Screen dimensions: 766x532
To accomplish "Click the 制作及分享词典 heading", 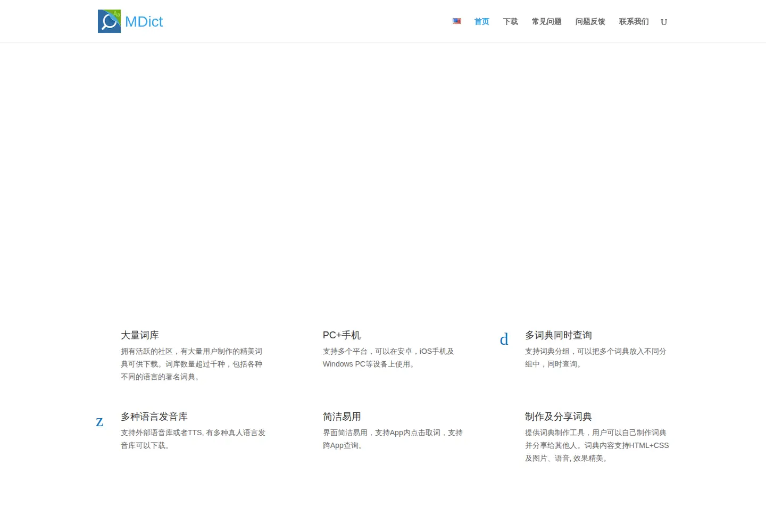I will click(559, 417).
